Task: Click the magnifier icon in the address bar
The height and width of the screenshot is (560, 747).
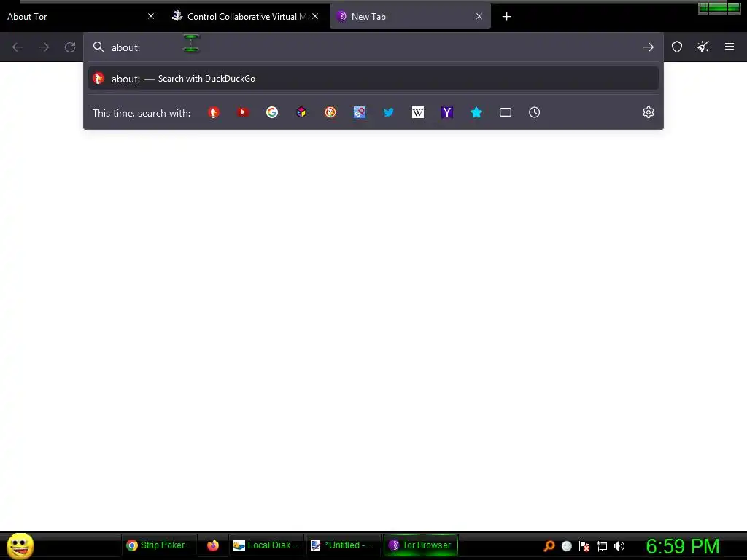Action: [x=98, y=47]
